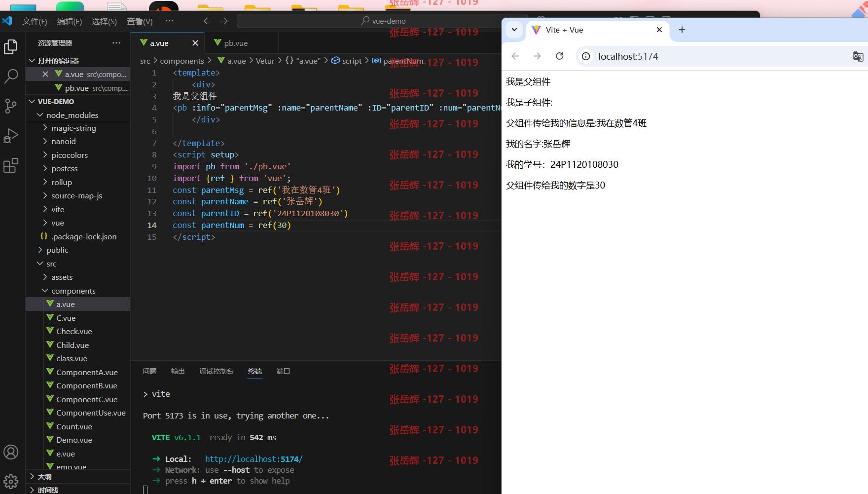Open the browser tab search dropdown
Viewport: 868px width, 494px height.
coord(514,30)
